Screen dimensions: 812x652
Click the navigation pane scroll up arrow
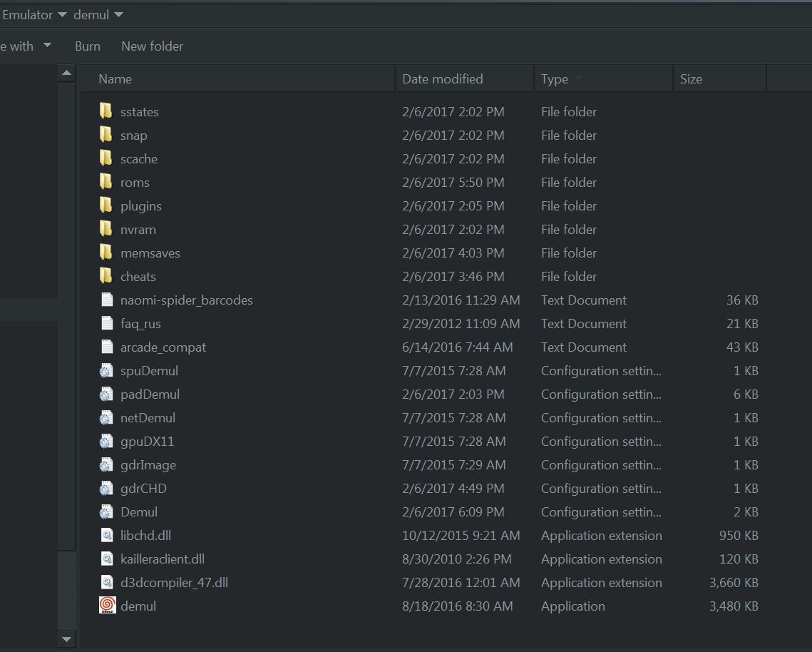(67, 73)
